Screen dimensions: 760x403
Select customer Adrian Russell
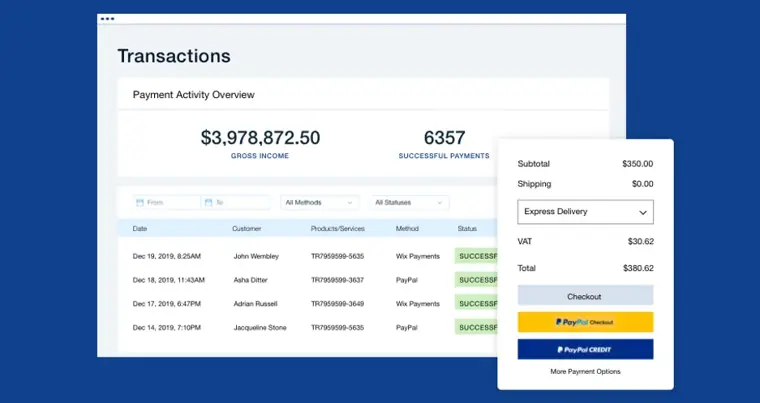click(255, 304)
